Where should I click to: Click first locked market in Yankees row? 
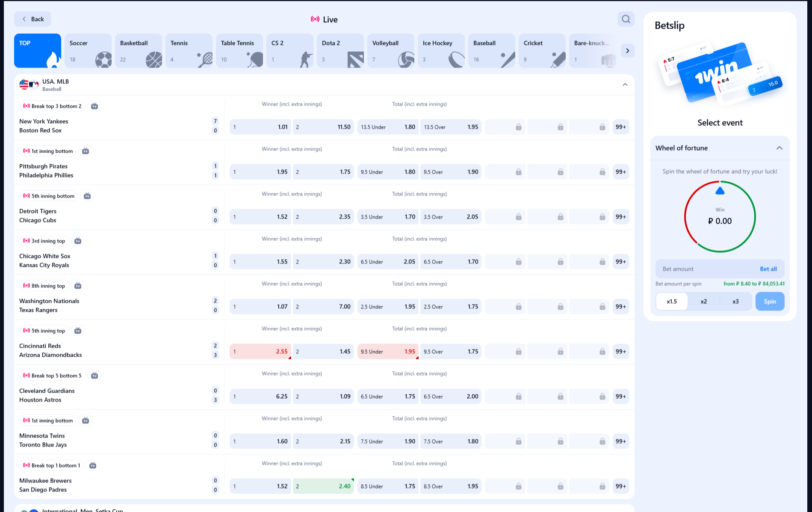(x=505, y=127)
